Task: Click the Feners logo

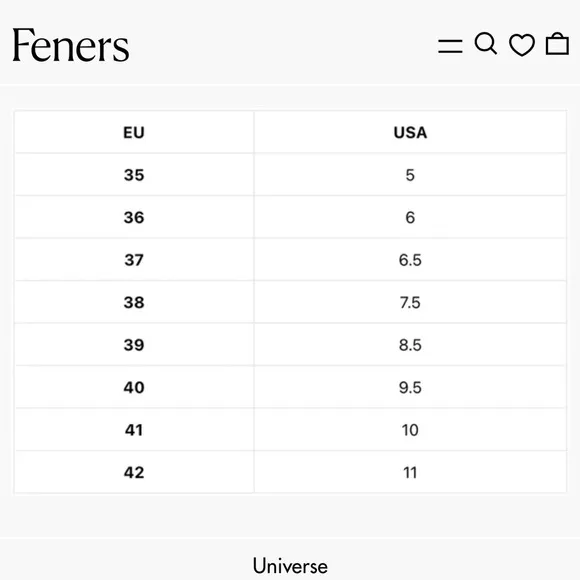Action: pos(71,45)
